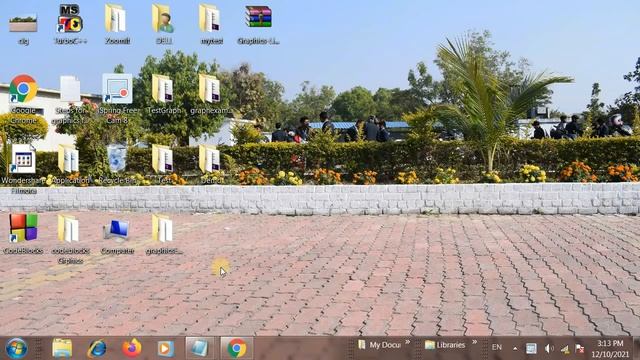Viewport: 640px width, 360px height.
Task: Open the Libraries taskbar toolbar
Action: [x=445, y=345]
